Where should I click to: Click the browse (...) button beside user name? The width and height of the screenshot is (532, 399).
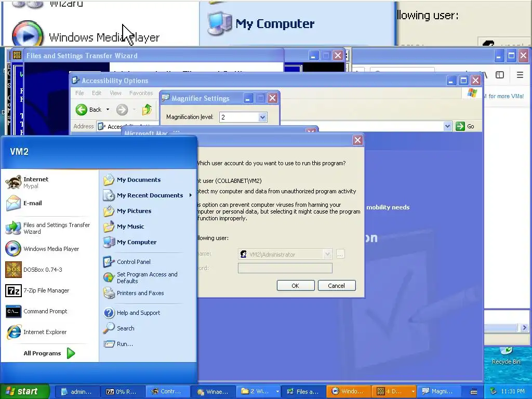tap(340, 254)
